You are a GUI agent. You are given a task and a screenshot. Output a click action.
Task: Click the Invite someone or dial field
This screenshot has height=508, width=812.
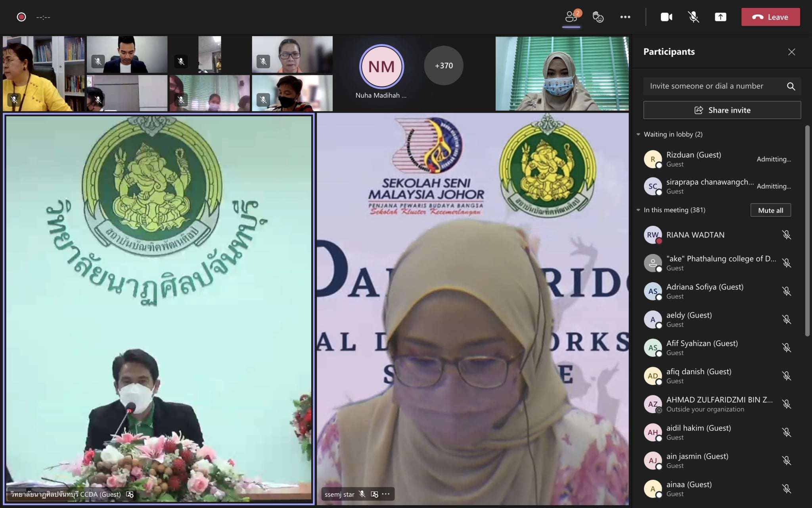(706, 86)
